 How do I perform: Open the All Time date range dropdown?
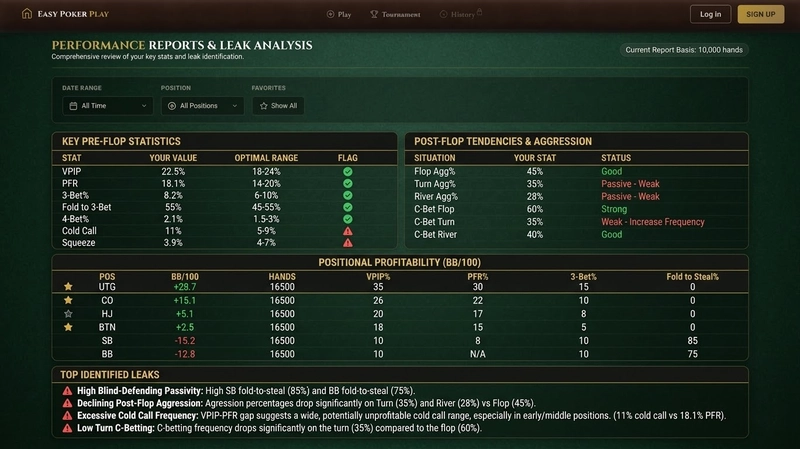(x=108, y=106)
